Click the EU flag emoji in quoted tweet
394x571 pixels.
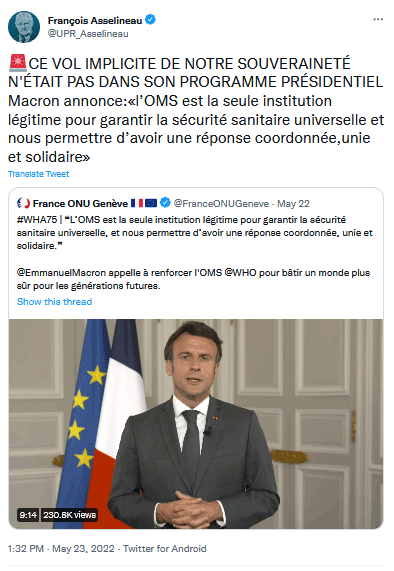tap(151, 203)
